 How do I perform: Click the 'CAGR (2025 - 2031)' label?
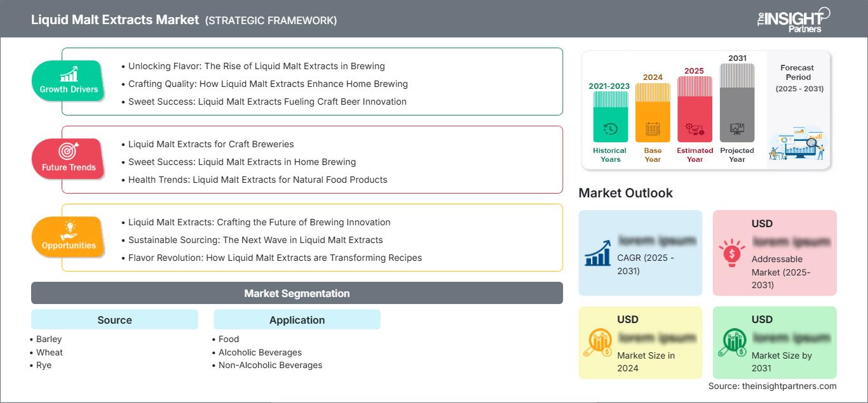coord(646,265)
